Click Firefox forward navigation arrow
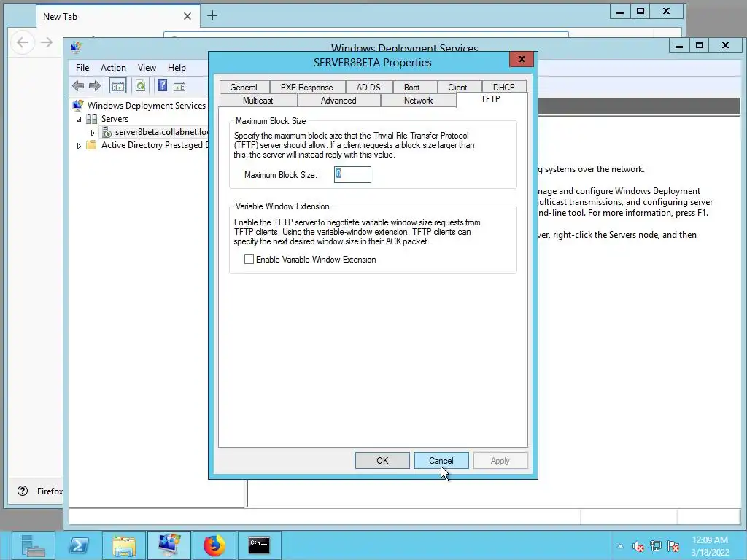 coord(47,42)
